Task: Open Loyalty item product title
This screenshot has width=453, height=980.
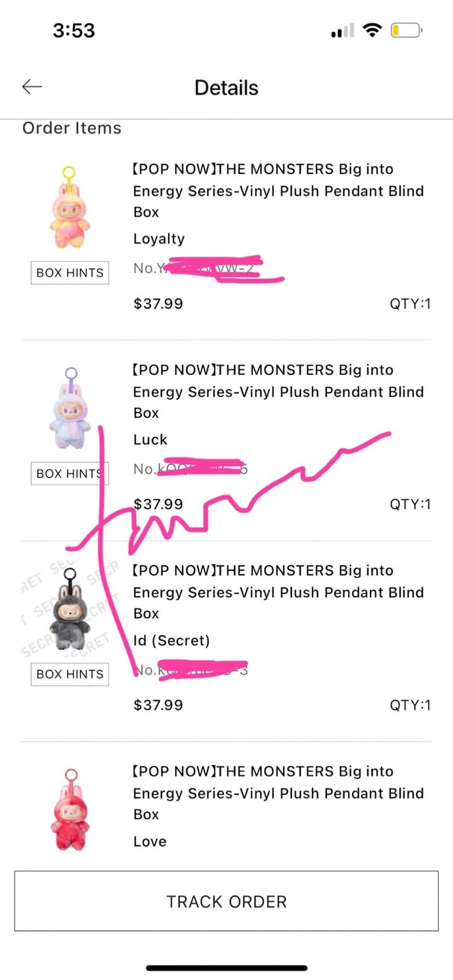Action: [x=278, y=191]
